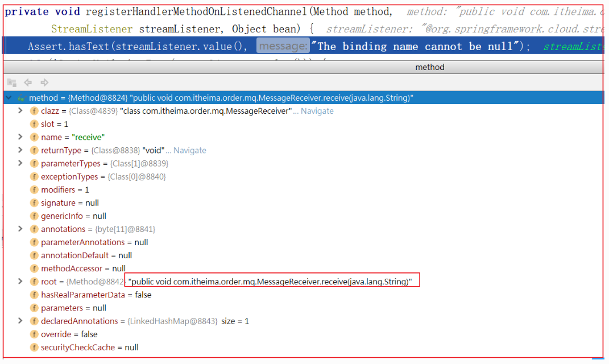Click field icon beside parameterTypes
Image resolution: width=609 pixels, height=364 pixels.
click(x=34, y=164)
